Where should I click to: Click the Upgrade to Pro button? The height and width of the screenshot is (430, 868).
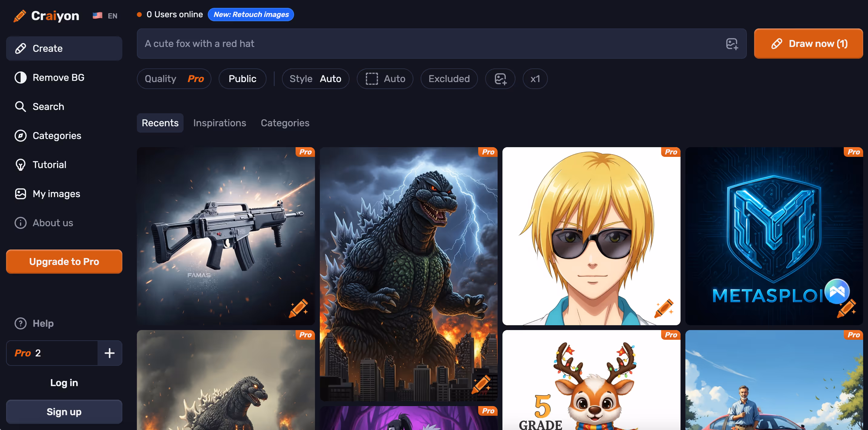64,262
